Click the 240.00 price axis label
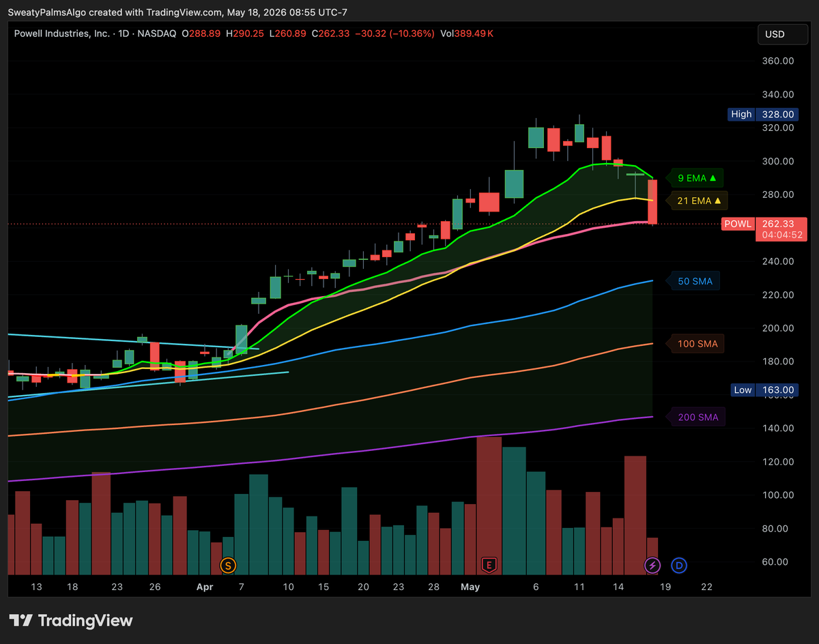This screenshot has width=819, height=644. point(779,261)
